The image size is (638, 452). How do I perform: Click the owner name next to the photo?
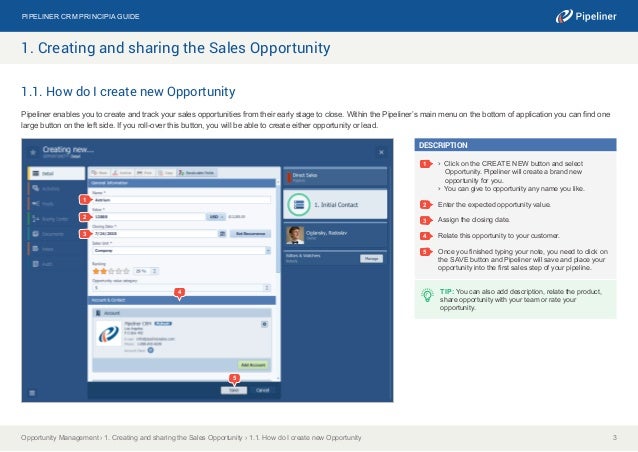click(326, 233)
